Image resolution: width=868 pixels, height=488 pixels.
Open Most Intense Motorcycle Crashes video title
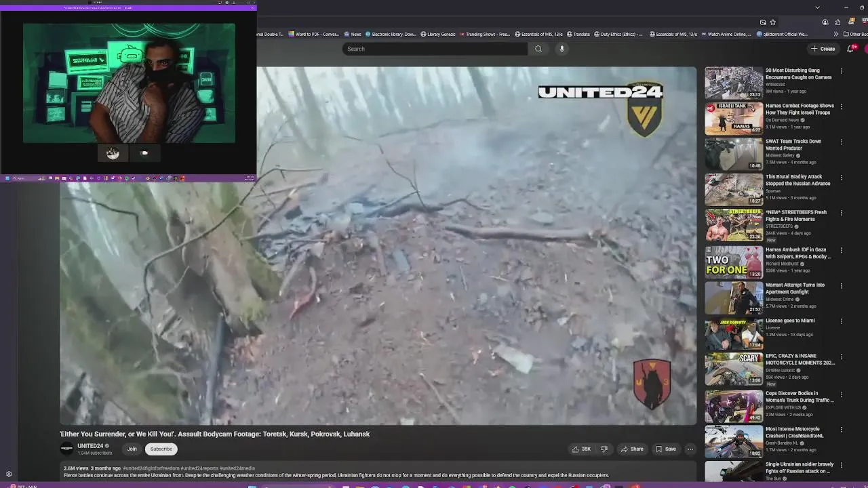[795, 432]
